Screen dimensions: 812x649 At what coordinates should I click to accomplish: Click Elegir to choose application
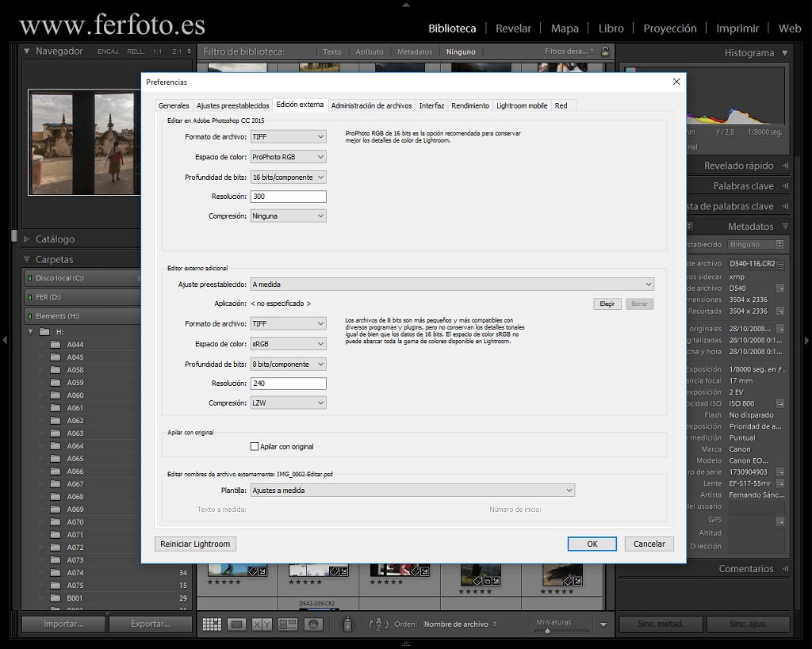tap(607, 304)
